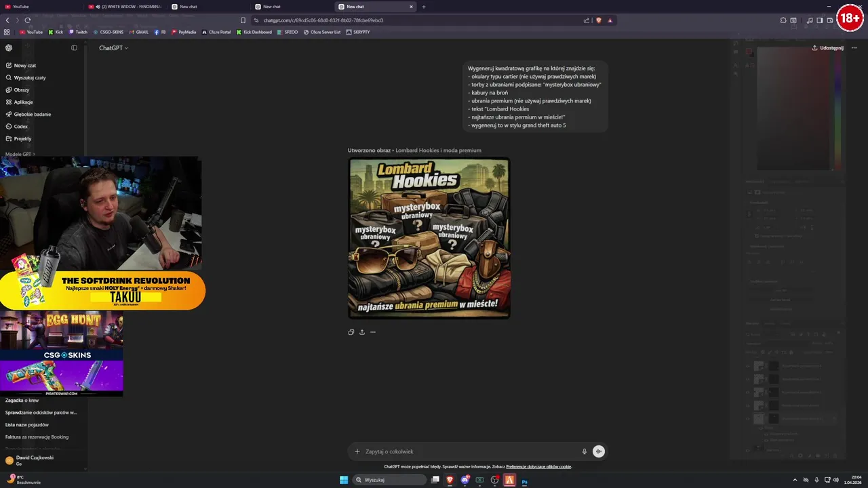Open the Twitch bookmark

click(78, 32)
